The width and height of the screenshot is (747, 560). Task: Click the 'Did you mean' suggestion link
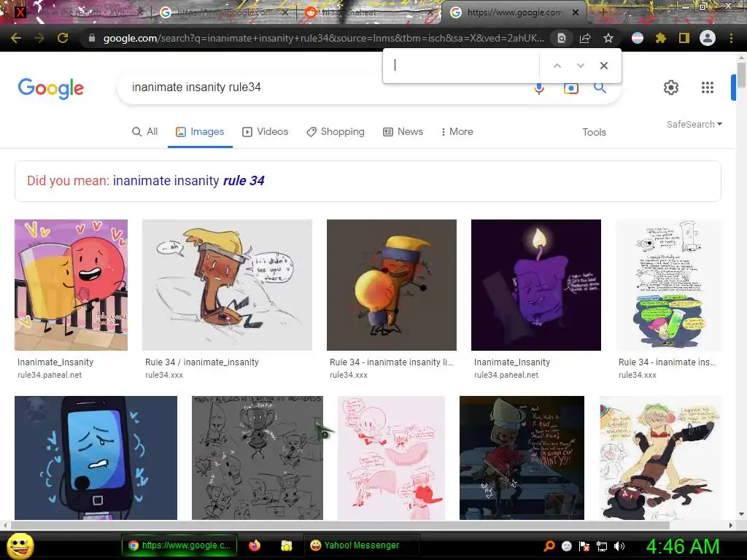coord(189,181)
